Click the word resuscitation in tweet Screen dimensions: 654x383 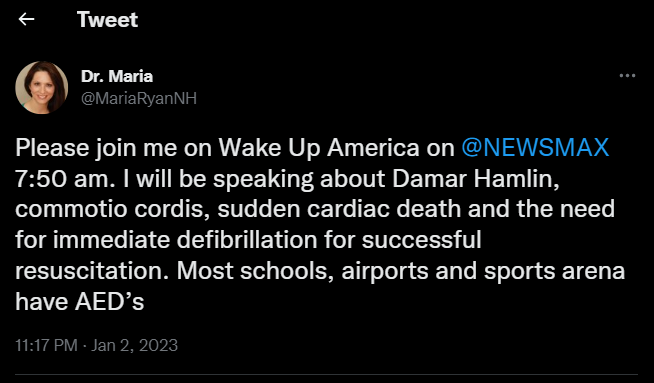tap(92, 271)
